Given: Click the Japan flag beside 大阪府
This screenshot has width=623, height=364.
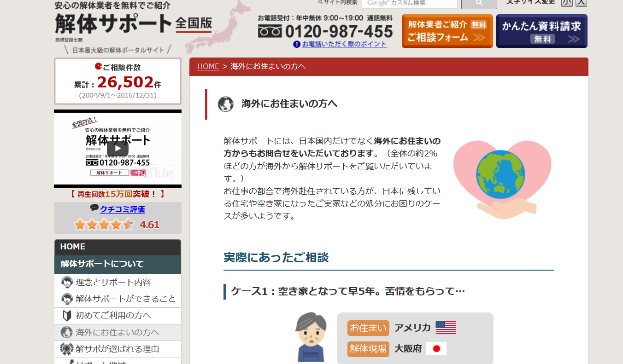Looking at the screenshot, I should 436,349.
